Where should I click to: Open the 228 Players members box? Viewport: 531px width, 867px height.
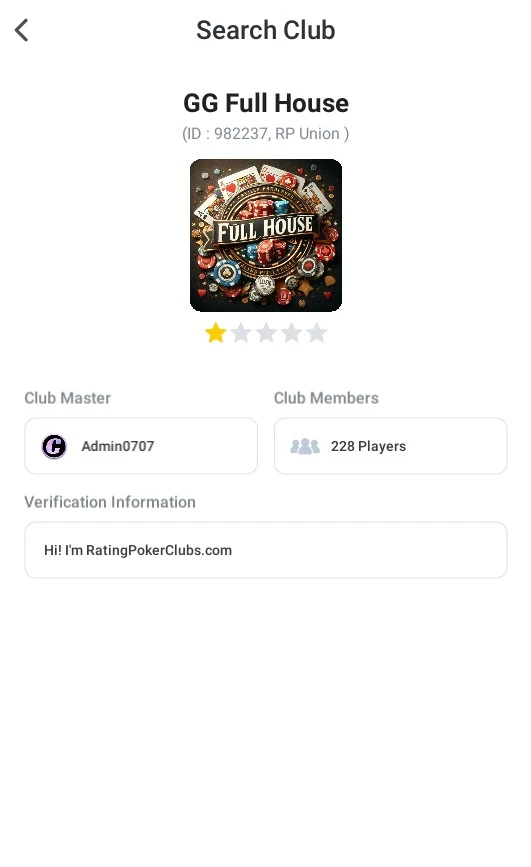[391, 446]
